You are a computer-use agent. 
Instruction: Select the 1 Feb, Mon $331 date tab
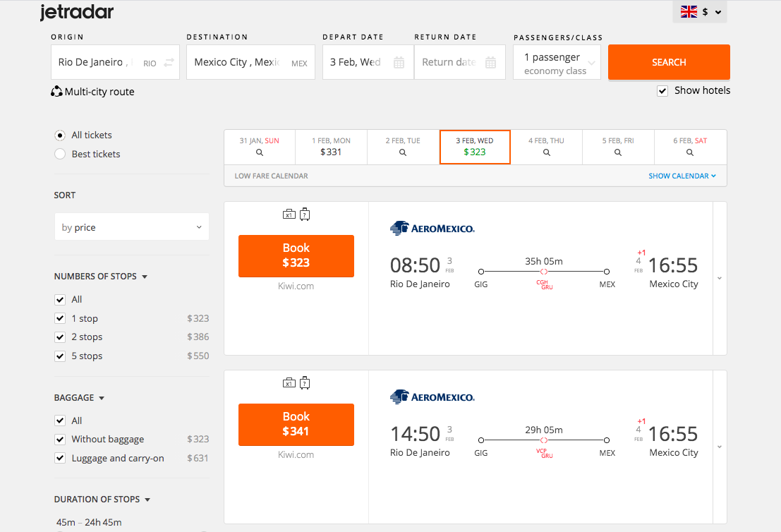click(331, 147)
